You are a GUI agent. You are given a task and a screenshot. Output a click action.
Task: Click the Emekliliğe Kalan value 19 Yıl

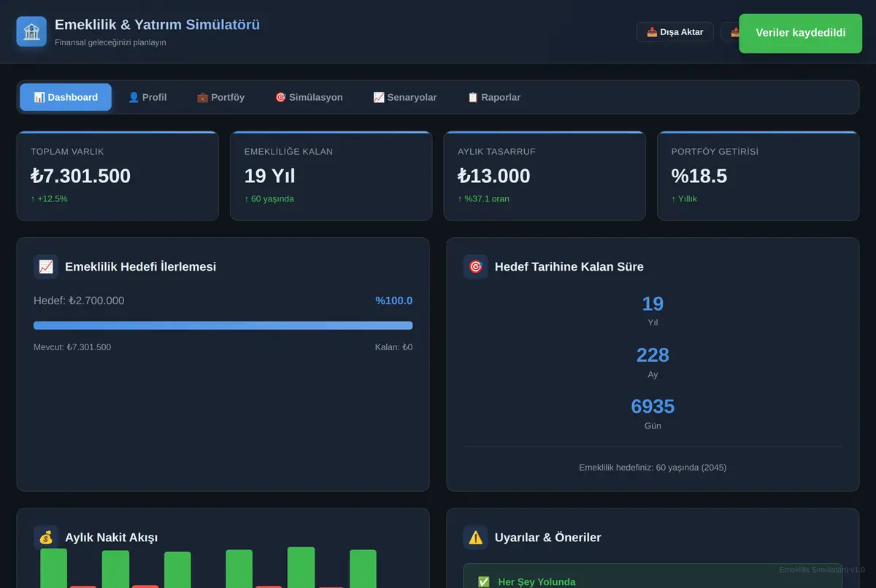tap(269, 176)
